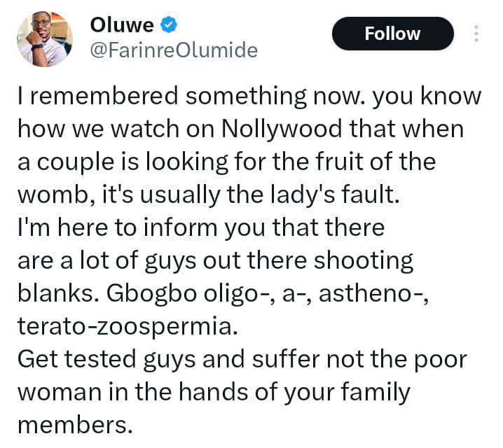Click the phrase 'hands of your family'
The width and height of the screenshot is (503, 448).
[x=294, y=392]
